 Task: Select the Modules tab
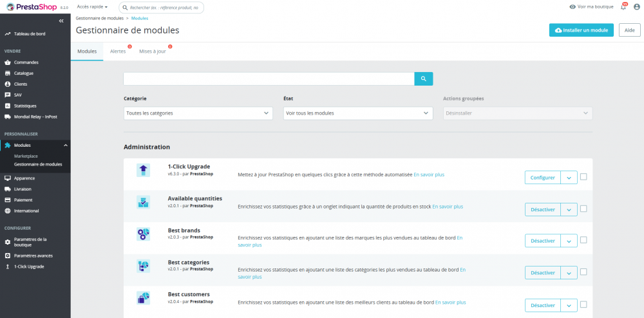[87, 51]
